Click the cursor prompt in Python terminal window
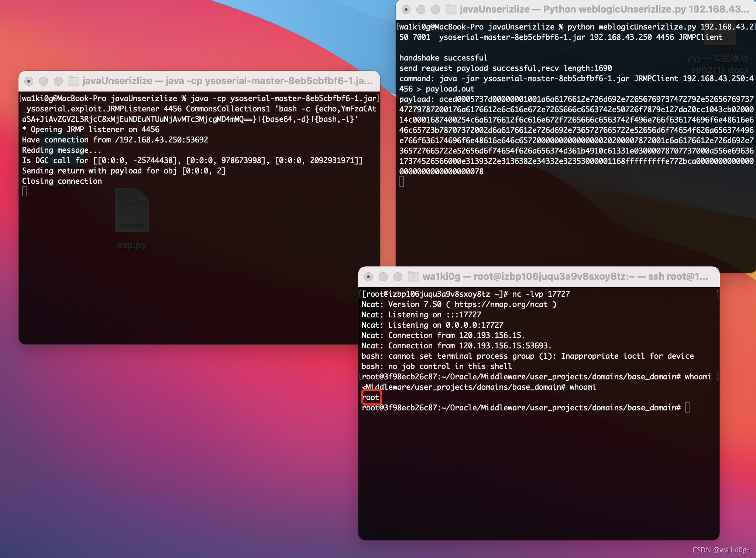This screenshot has height=558, width=756. pyautogui.click(x=402, y=182)
